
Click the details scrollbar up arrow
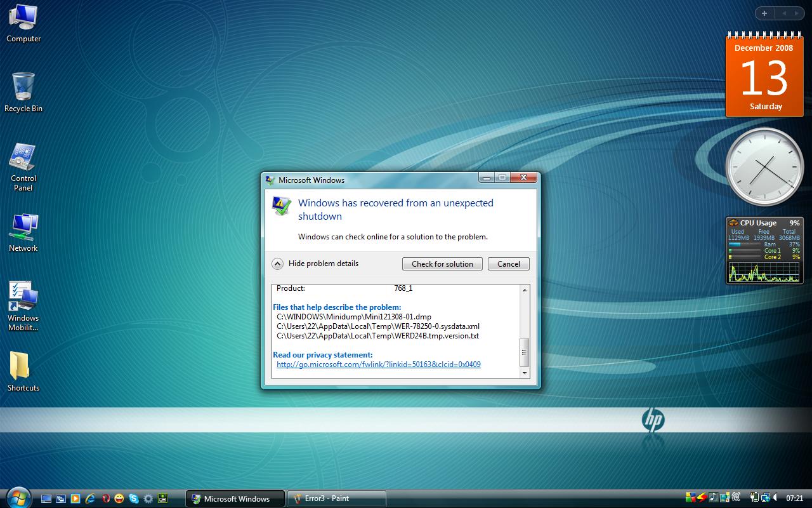[x=525, y=290]
